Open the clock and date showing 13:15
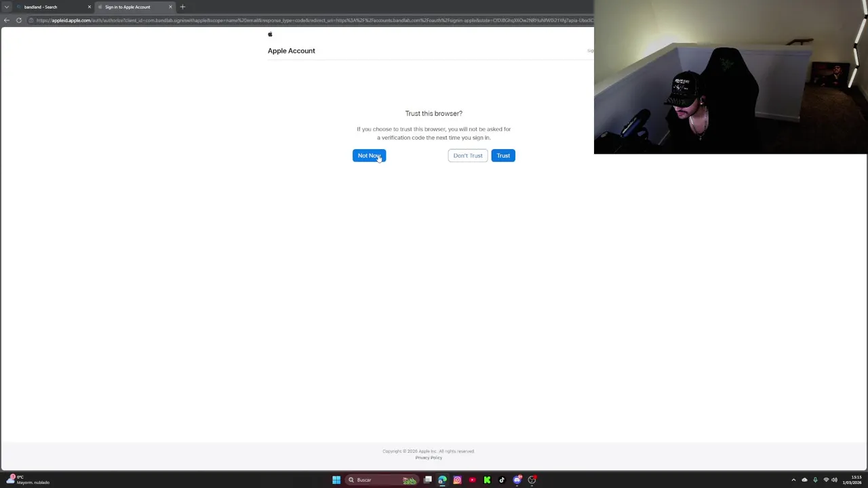 coord(852,480)
